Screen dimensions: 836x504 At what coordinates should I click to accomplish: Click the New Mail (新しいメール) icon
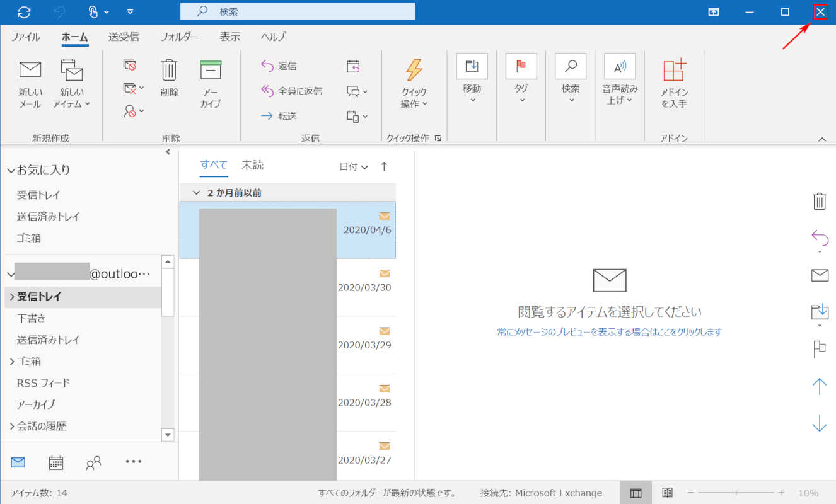(x=30, y=70)
